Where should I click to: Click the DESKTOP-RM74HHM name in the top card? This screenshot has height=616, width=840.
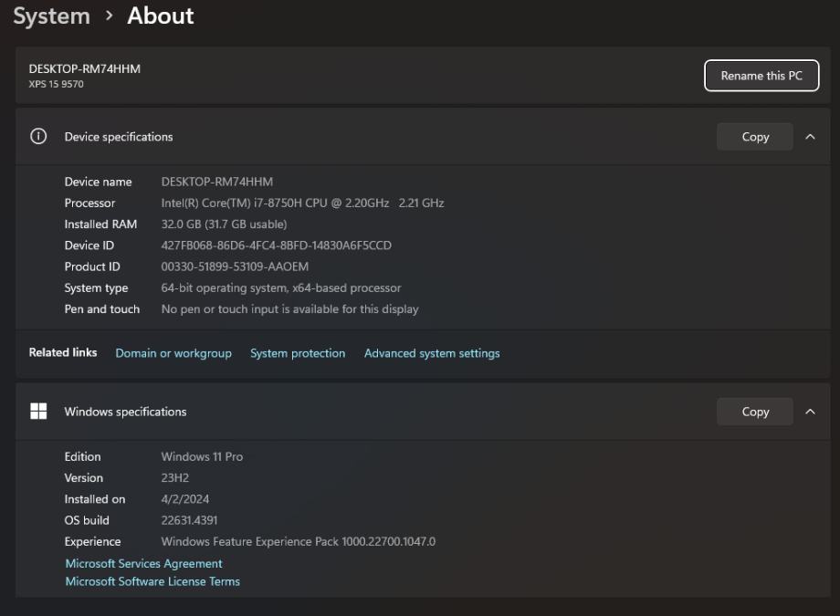pos(85,68)
